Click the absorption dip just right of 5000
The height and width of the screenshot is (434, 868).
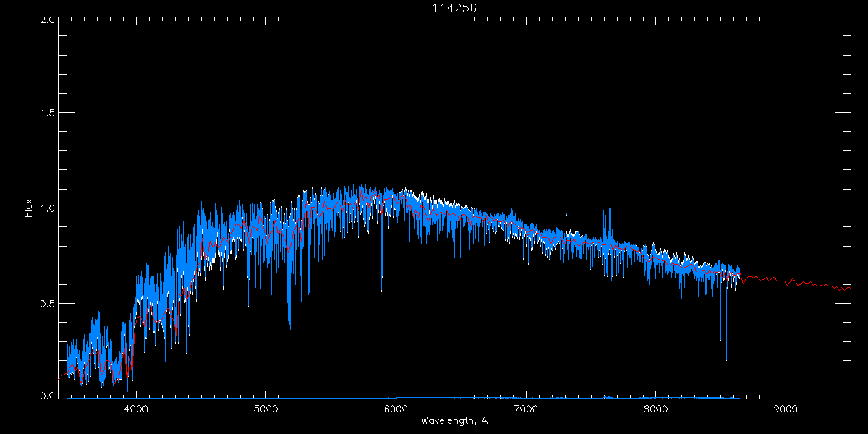click(x=289, y=325)
